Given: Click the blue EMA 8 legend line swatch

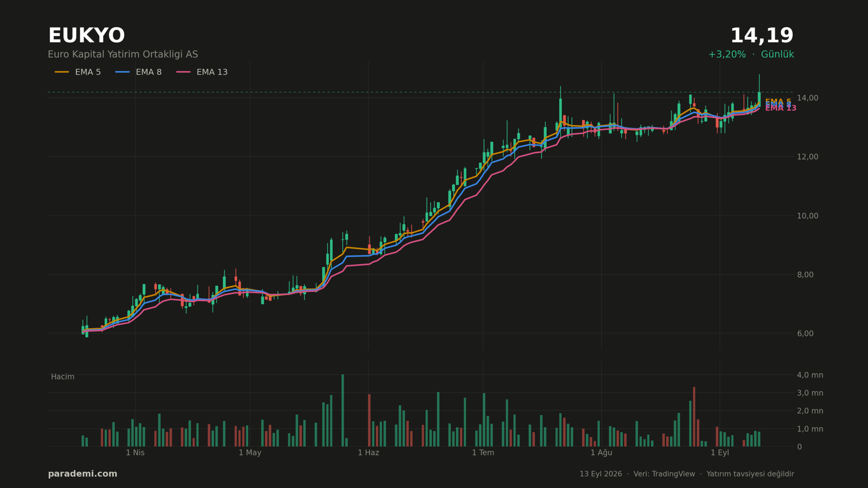Looking at the screenshot, I should point(123,72).
